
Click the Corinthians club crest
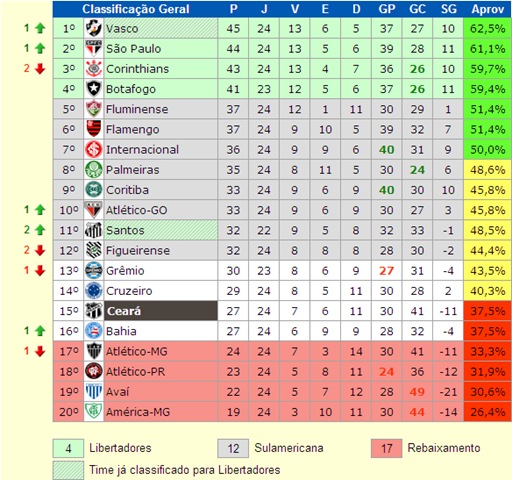pos(94,69)
